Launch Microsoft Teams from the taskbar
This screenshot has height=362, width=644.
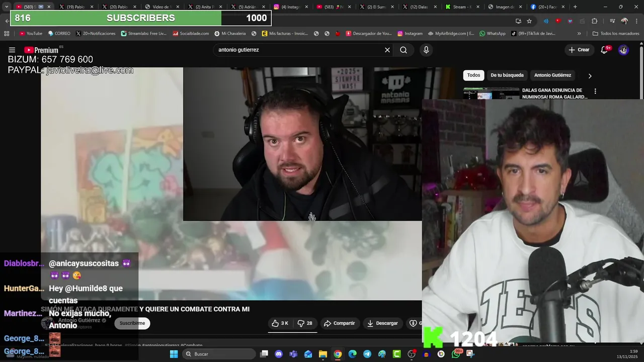[x=293, y=354]
